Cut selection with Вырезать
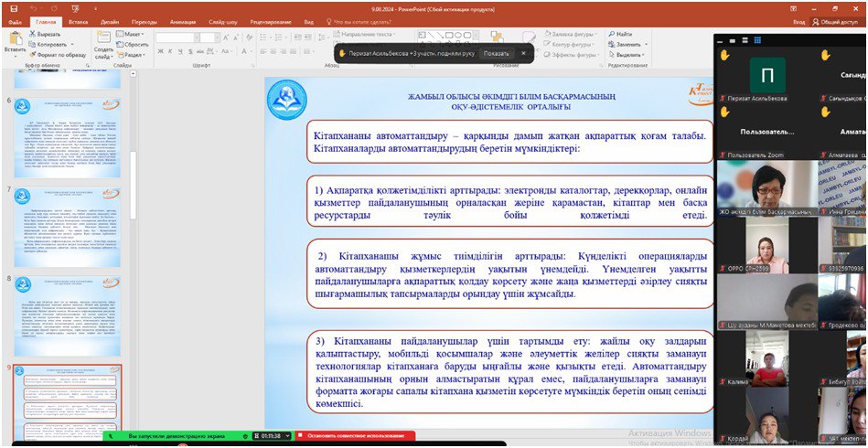 [45, 35]
